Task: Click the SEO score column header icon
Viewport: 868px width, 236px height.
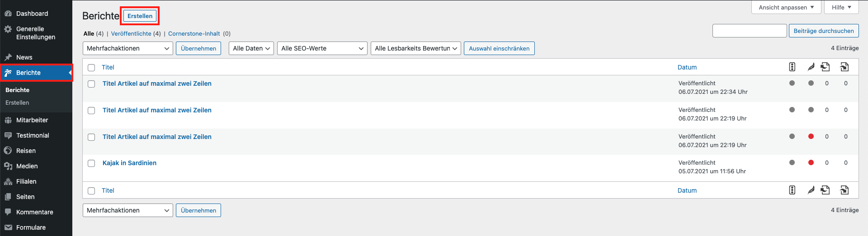Action: click(792, 67)
